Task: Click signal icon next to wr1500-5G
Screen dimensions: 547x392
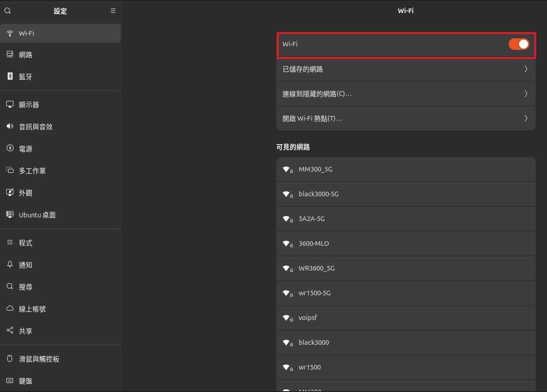Action: tap(287, 293)
